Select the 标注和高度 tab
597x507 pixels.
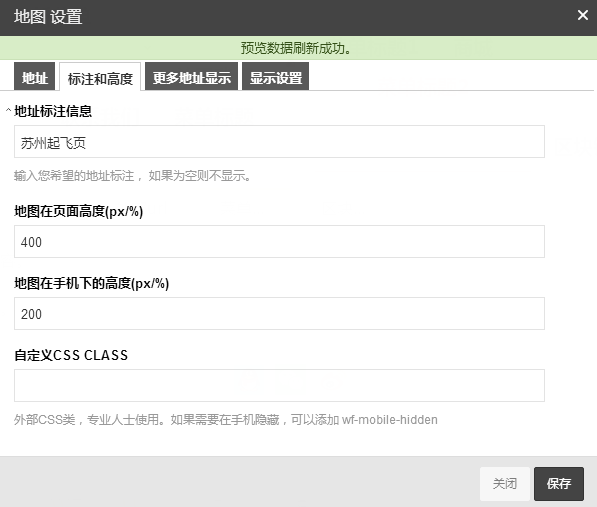[x=100, y=77]
